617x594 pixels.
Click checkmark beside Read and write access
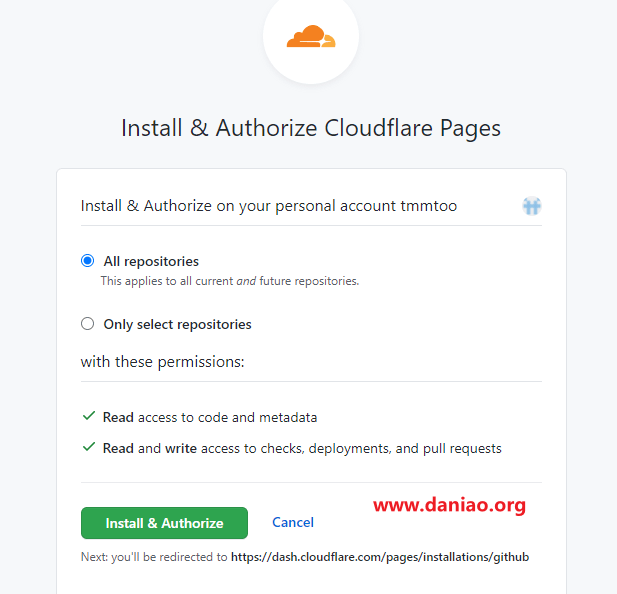(x=89, y=447)
